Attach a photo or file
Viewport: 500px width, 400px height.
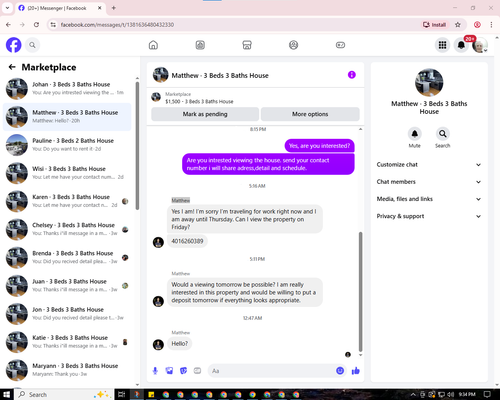tap(169, 371)
